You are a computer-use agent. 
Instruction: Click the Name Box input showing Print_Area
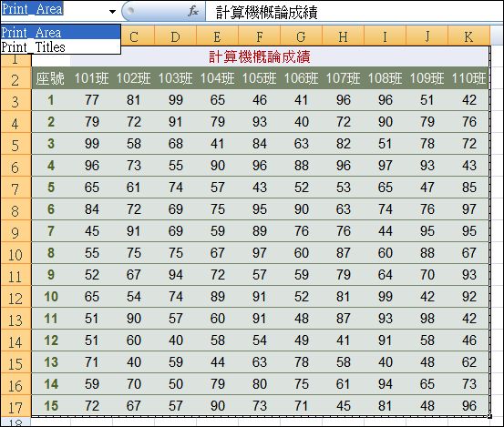pyautogui.click(x=54, y=10)
